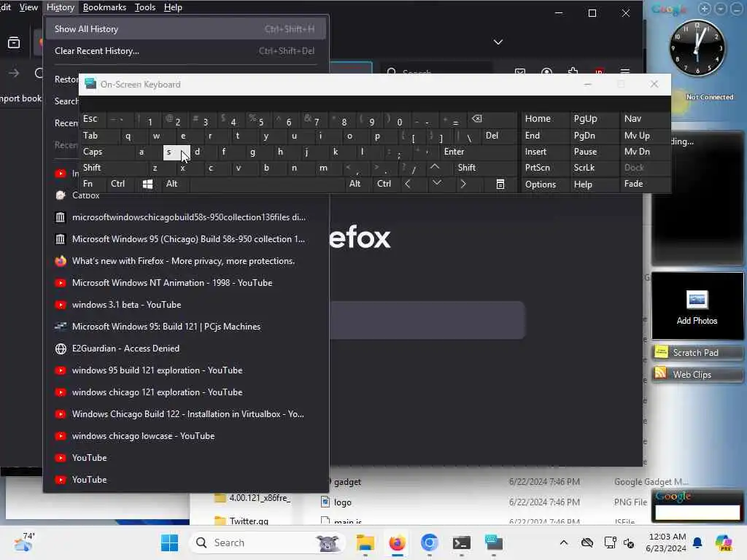
Task: Open Windows Start button
Action: (169, 542)
